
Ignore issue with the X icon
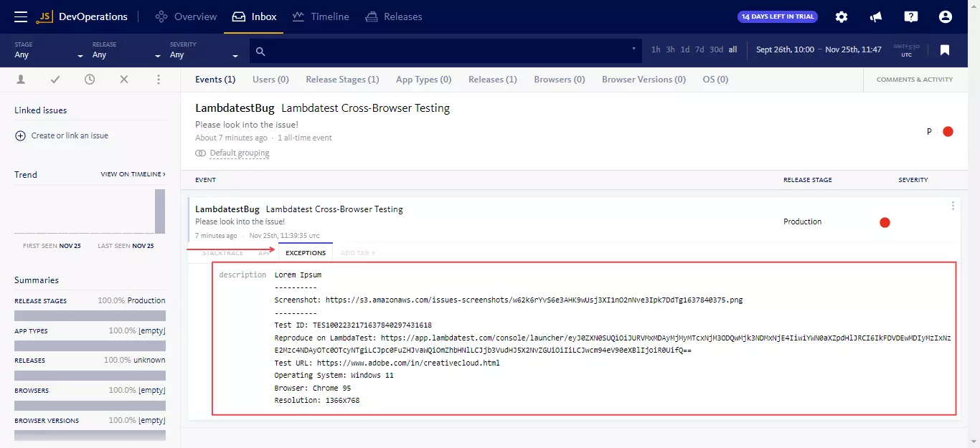(x=124, y=80)
